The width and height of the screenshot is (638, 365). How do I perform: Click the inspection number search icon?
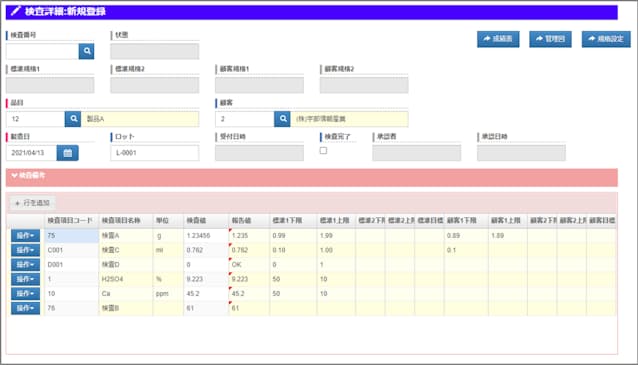[86, 51]
